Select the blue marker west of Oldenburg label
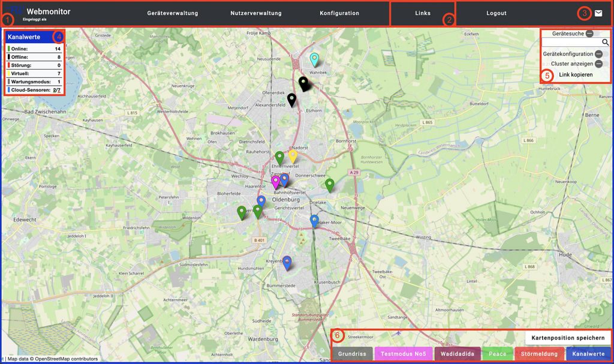The image size is (614, 364). [261, 202]
